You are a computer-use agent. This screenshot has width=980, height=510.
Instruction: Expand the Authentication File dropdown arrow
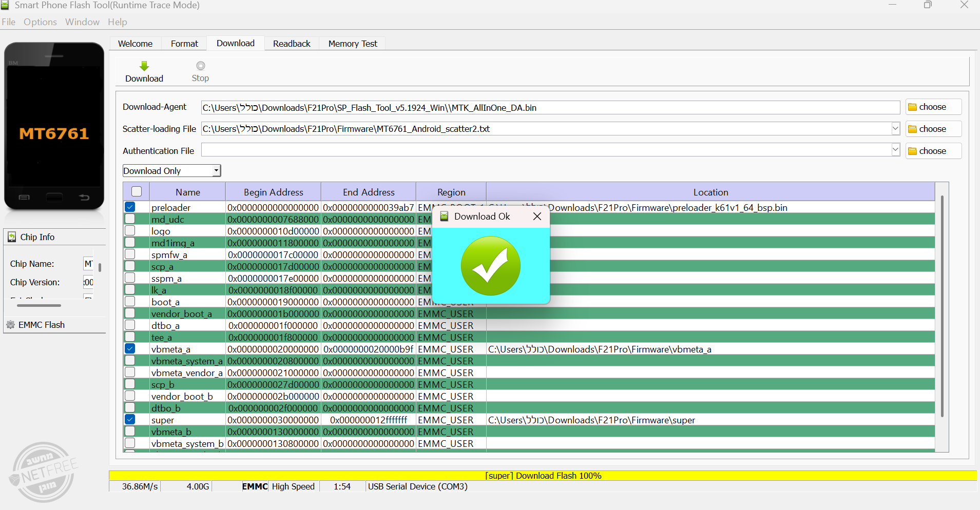tap(895, 150)
